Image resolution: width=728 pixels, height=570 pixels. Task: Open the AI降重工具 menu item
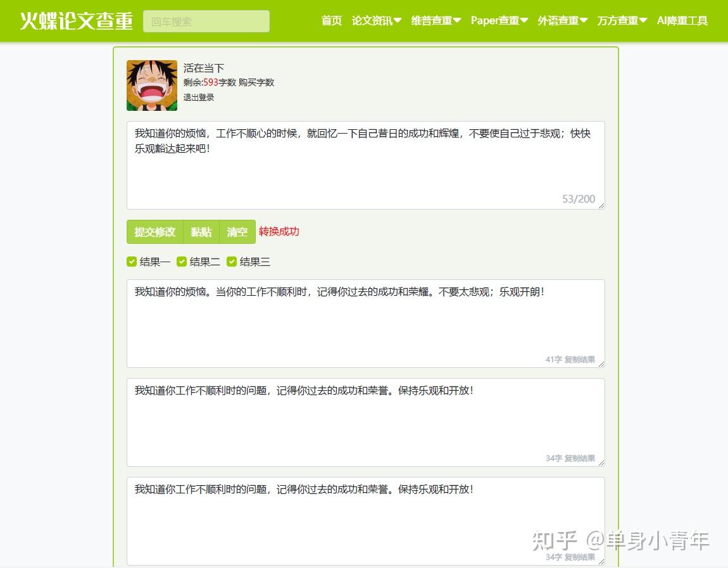(682, 20)
